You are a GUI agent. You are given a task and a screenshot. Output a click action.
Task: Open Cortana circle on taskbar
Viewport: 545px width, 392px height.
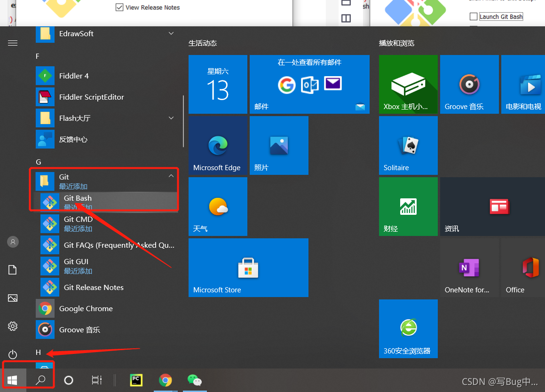pyautogui.click(x=69, y=380)
